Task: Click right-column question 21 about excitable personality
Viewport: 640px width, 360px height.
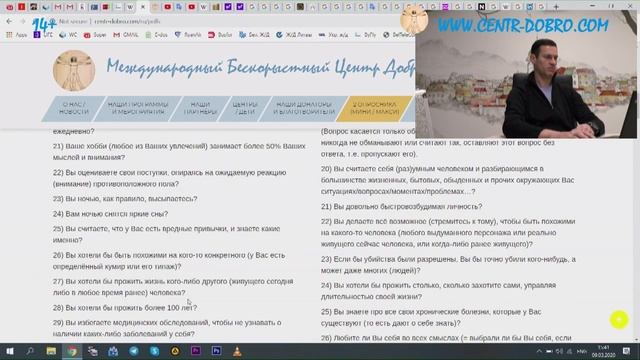Action: pyautogui.click(x=401, y=207)
